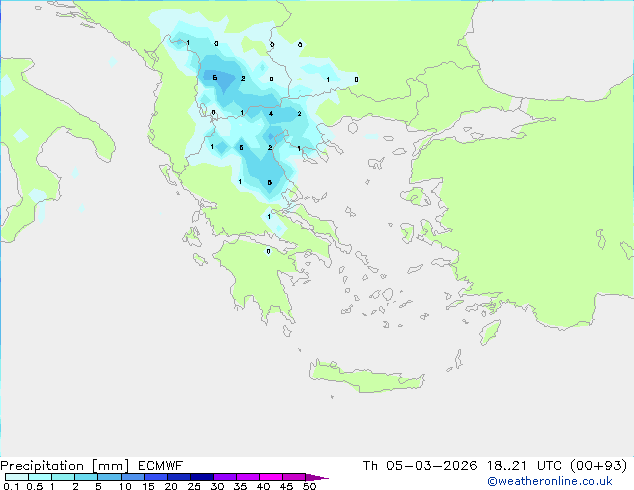The image size is (634, 490).
Task: Click the '40' legend scale label
Action: [x=263, y=486]
